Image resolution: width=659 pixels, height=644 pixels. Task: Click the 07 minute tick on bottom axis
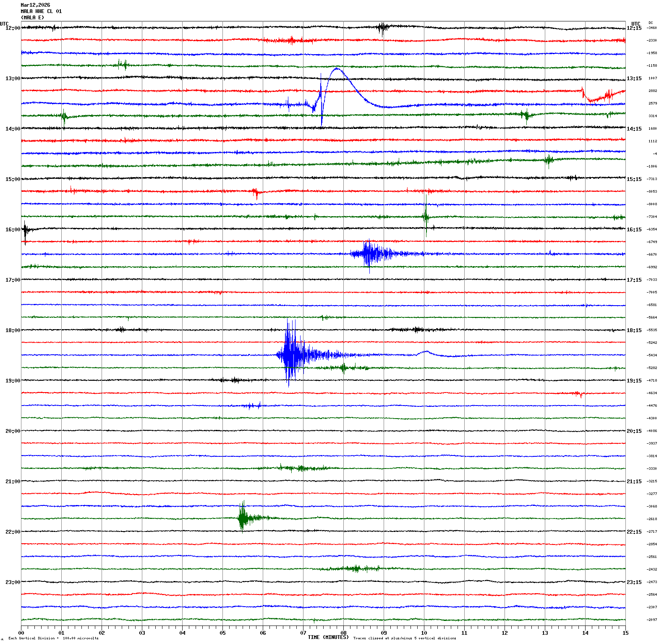(303, 633)
